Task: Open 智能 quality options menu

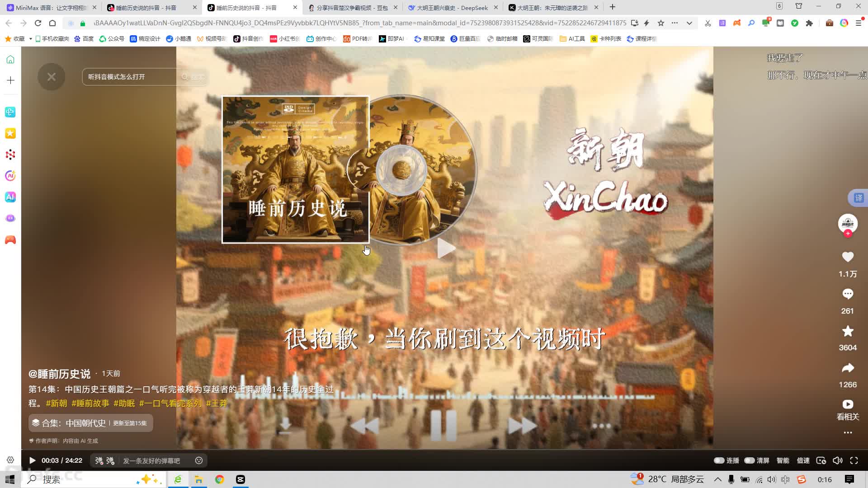Action: coord(783,460)
